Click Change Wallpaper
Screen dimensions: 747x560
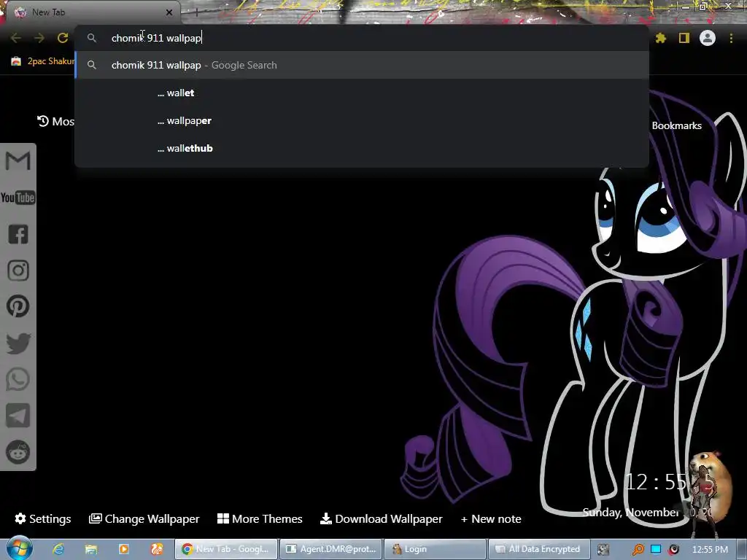pos(144,518)
